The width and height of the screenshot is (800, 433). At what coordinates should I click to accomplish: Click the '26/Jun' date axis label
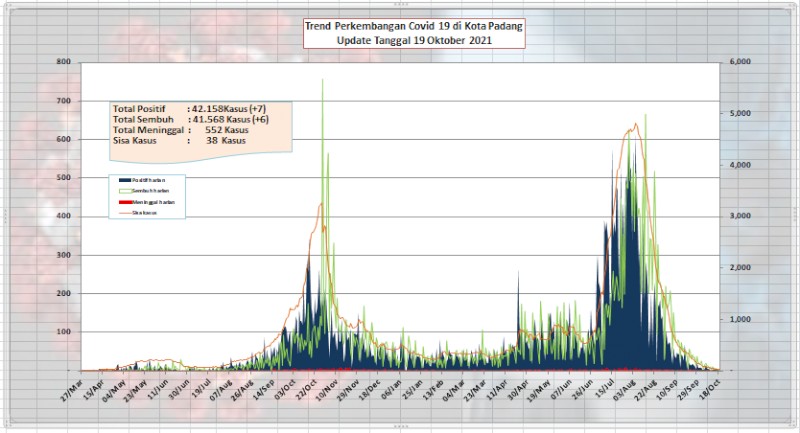582,390
